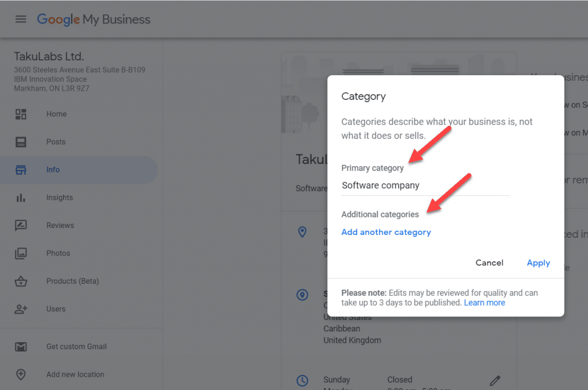Click Sunday Closed hours row

[368, 380]
